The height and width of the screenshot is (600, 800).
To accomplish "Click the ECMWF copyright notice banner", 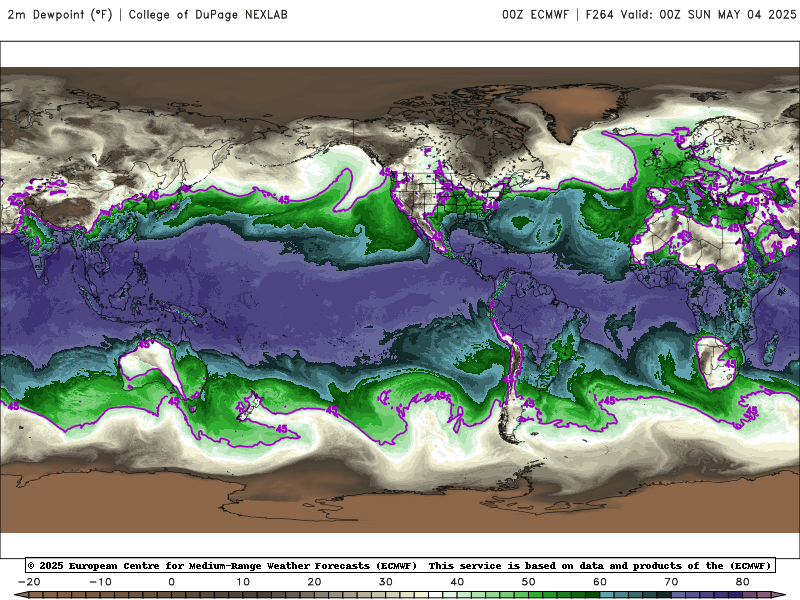I will point(401,565).
